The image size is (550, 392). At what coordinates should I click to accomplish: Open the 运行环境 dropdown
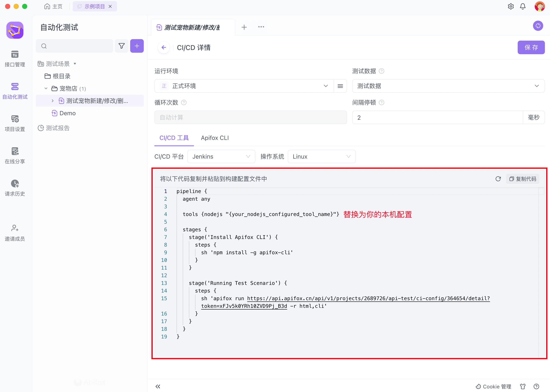244,86
